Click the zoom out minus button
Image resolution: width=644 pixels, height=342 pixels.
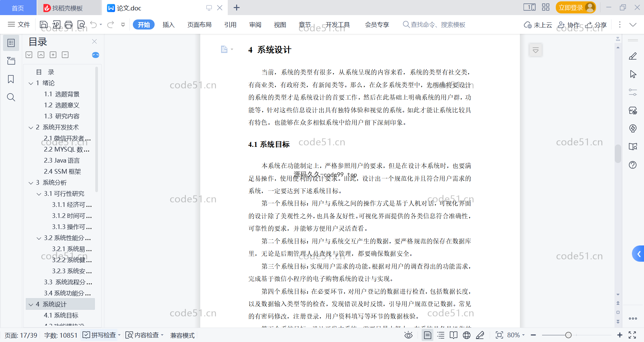534,335
